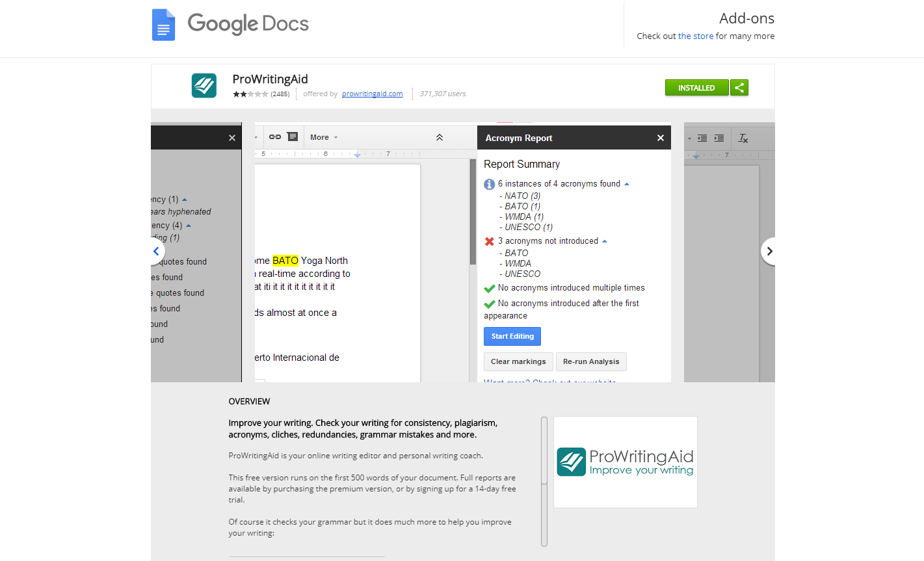Click 'UNESCO (1)' in the acronyms found list
924x561 pixels.
pyautogui.click(x=529, y=227)
